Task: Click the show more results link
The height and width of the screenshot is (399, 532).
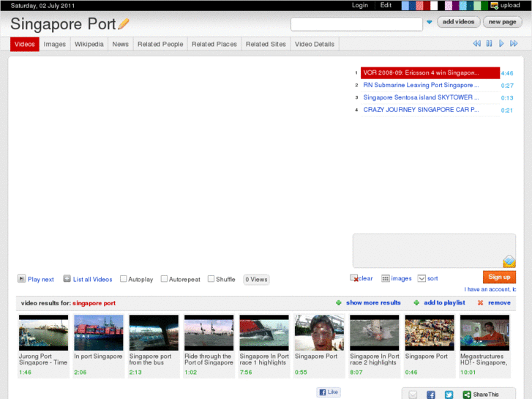Action: 373,302
